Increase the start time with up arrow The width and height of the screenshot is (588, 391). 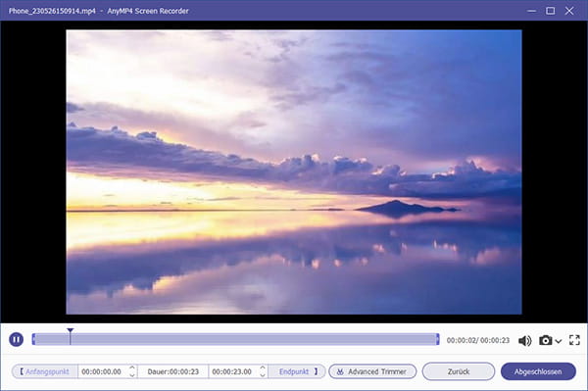pyautogui.click(x=132, y=367)
